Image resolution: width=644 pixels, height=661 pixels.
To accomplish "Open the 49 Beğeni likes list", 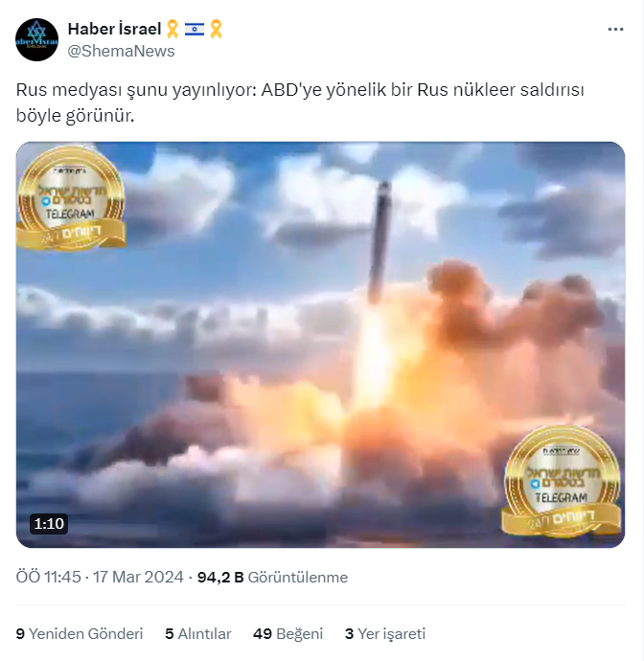I will pyautogui.click(x=288, y=633).
